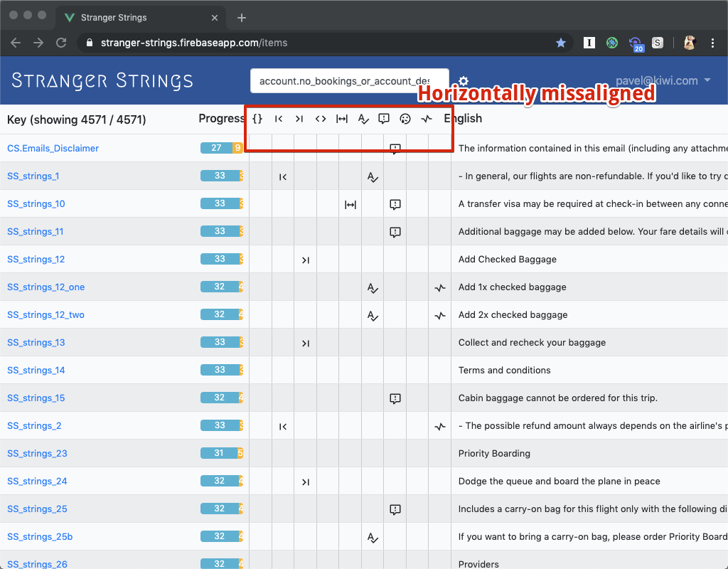Open the pavel@kiwi.com account dropdown

point(664,81)
